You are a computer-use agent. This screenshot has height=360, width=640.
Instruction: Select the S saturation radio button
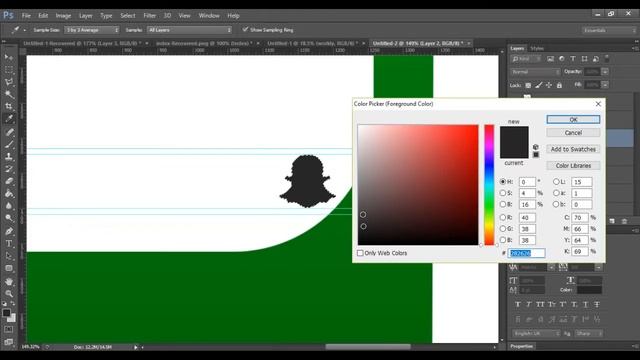[x=503, y=193]
